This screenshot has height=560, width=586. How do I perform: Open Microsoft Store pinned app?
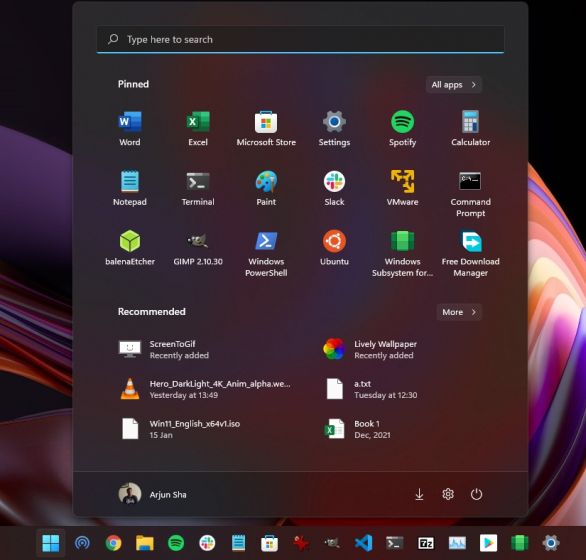(266, 128)
